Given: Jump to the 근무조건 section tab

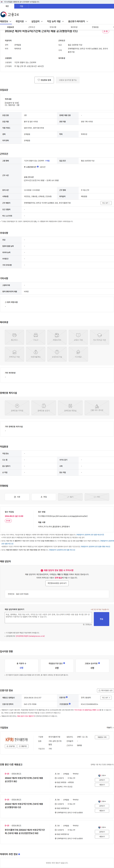Looking at the screenshot, I should pos(32,27).
